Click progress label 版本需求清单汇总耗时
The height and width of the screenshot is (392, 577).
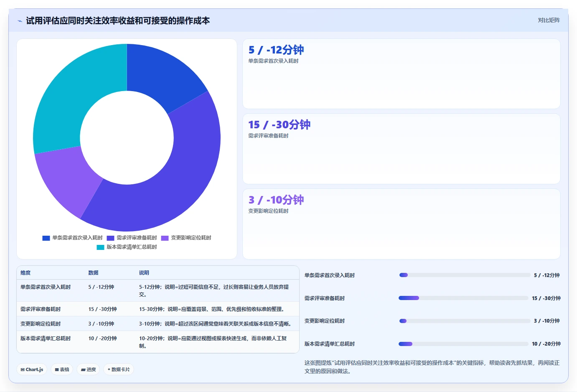pyautogui.click(x=330, y=344)
